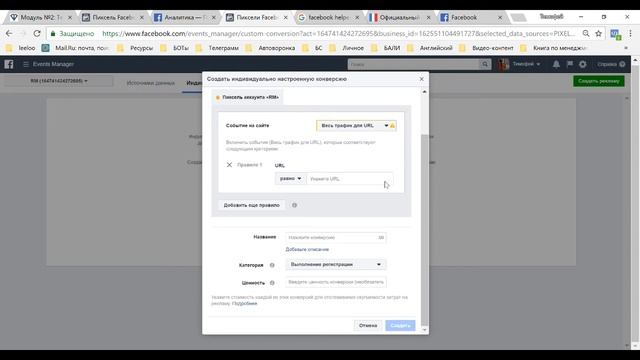640x360 pixels.
Task: Click the info icon beside Категория
Action: pyautogui.click(x=272, y=265)
